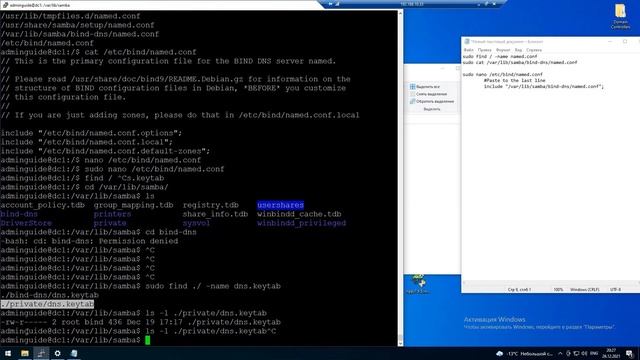Open the ENG language indicator
Viewport: 640px width, 360px height.
(594, 353)
